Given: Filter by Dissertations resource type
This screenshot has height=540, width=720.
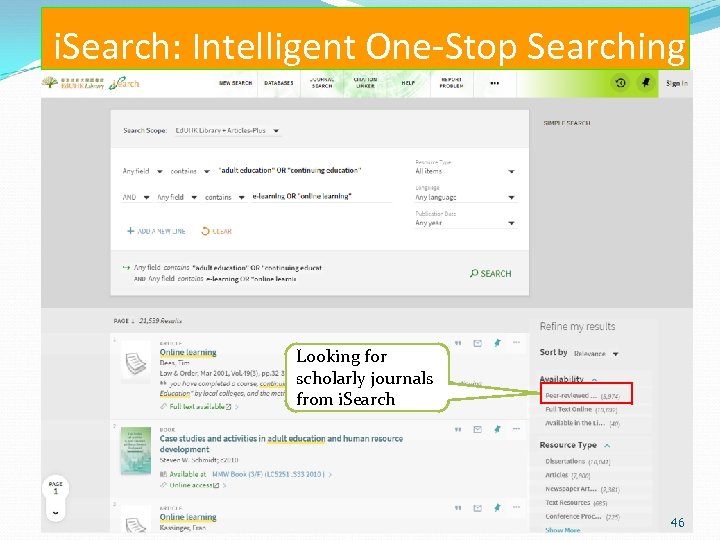Looking at the screenshot, I should point(578,461).
